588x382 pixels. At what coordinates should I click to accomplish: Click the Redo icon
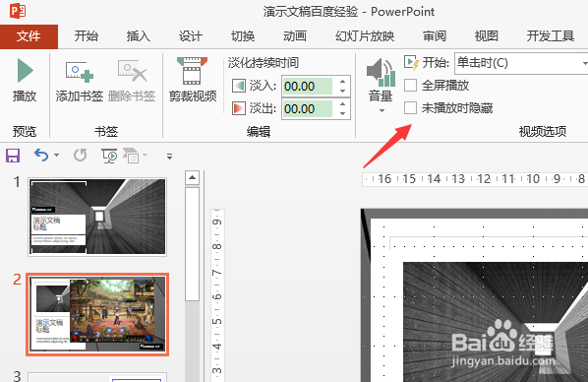tap(81, 155)
